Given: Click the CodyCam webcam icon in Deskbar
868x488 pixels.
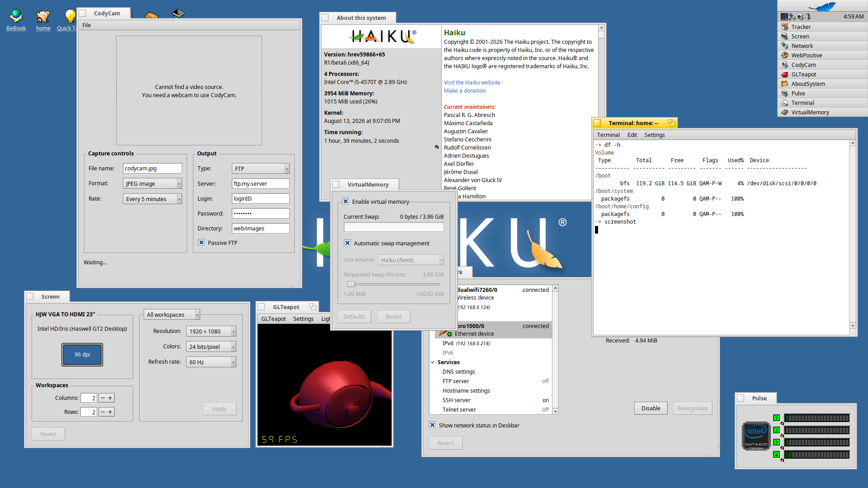Looking at the screenshot, I should pos(785,65).
